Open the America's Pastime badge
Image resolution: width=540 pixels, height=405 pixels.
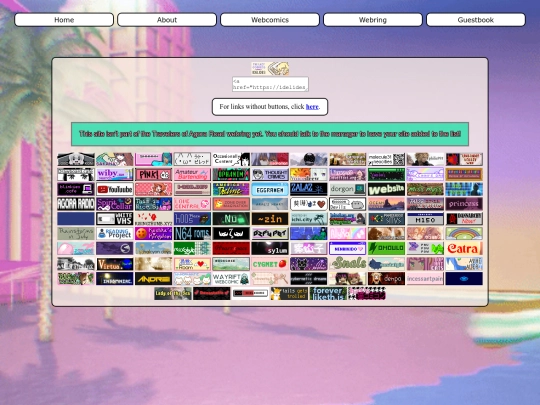(x=231, y=189)
